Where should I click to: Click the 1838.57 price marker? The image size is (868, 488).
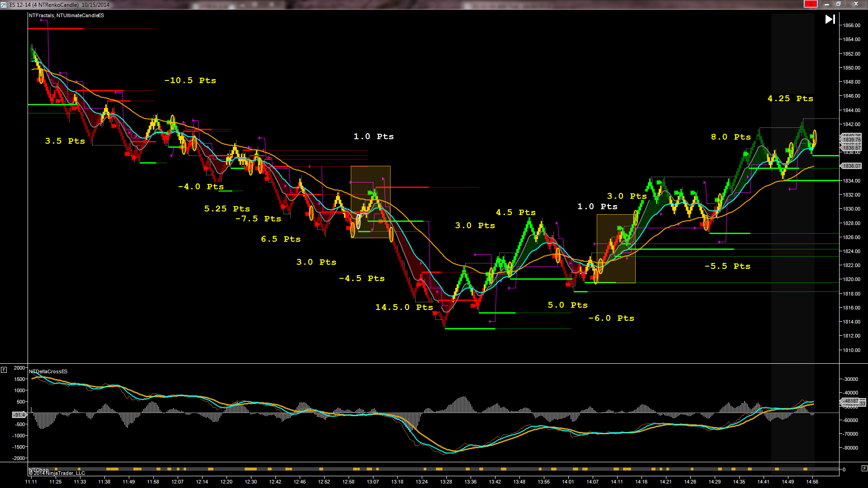(851, 148)
